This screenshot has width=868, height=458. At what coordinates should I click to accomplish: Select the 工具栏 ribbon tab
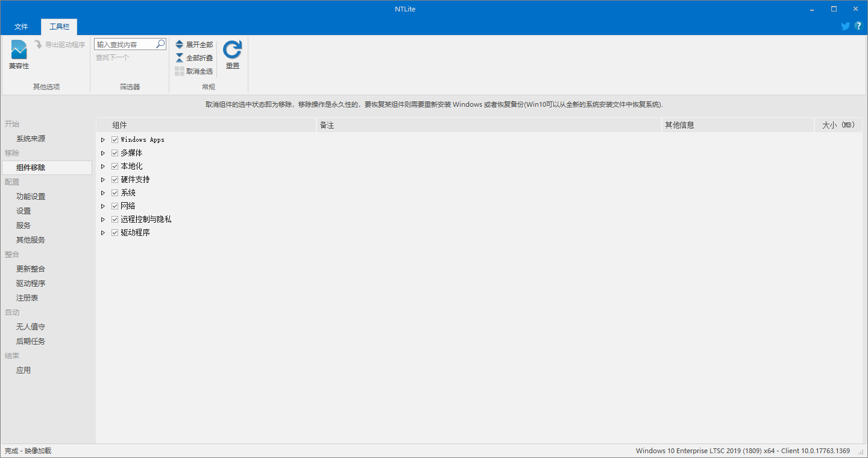59,27
